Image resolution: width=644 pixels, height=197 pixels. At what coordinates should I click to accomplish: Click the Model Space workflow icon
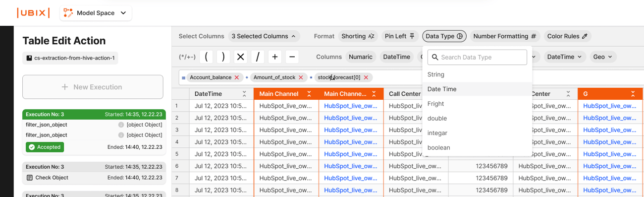click(68, 13)
